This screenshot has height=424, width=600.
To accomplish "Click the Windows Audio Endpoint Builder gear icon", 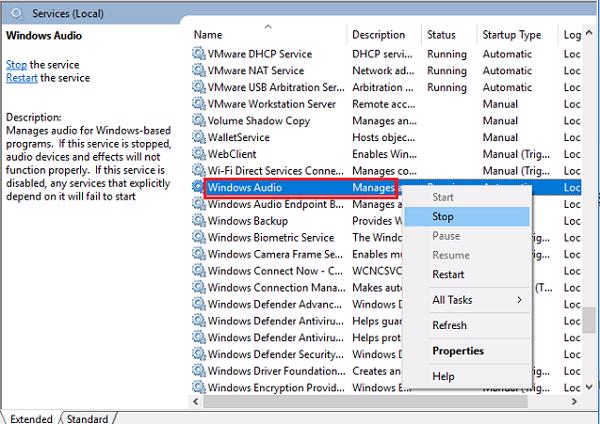I will [x=199, y=204].
